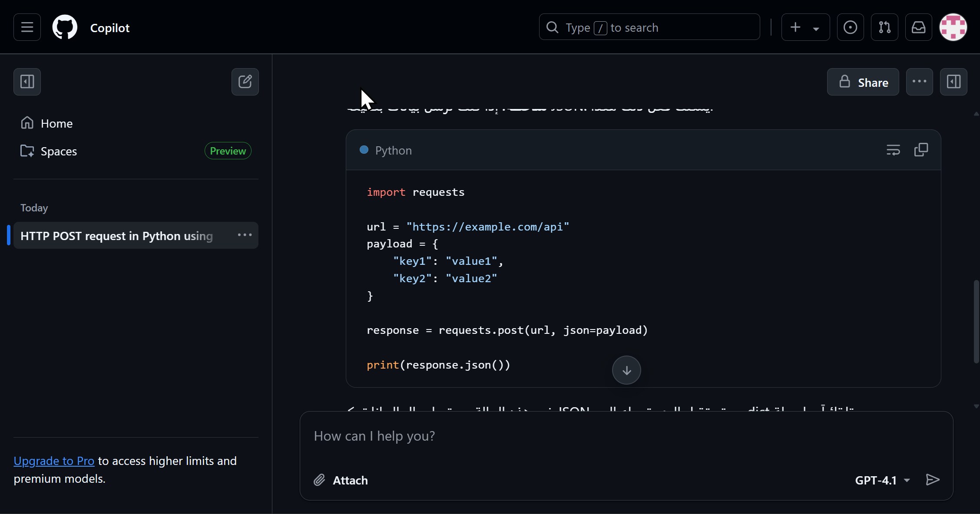This screenshot has width=980, height=514.
Task: Click the lock icon on Share
Action: pyautogui.click(x=844, y=82)
